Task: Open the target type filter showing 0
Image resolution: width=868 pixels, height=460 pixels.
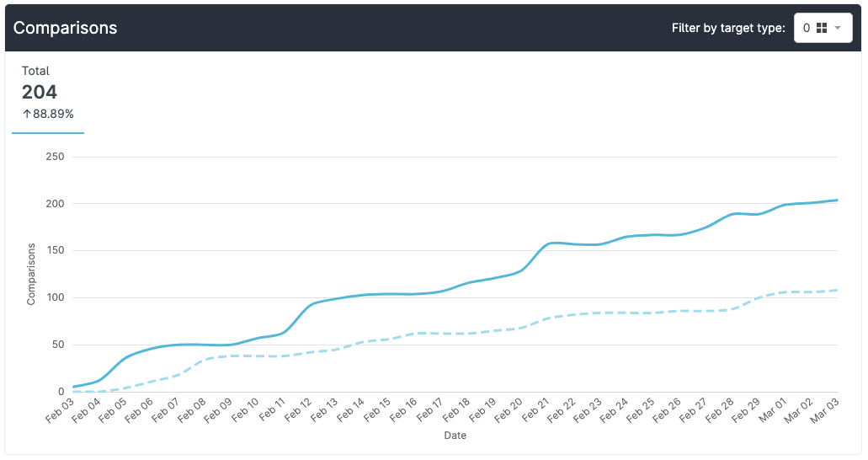Action: [823, 28]
